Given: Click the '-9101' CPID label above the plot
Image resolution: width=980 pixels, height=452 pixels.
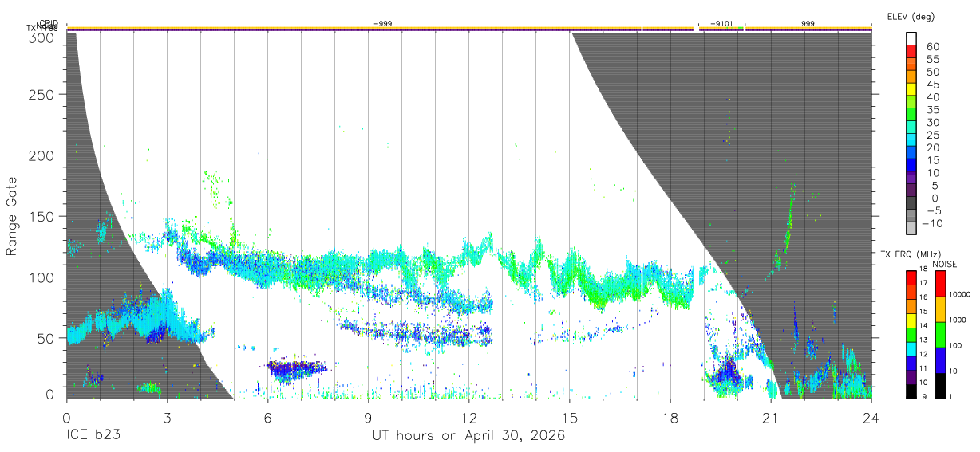Looking at the screenshot, I should (x=721, y=24).
